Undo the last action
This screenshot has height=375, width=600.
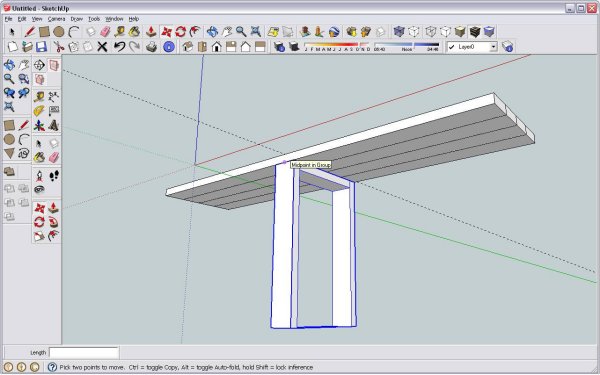pyautogui.click(x=119, y=47)
